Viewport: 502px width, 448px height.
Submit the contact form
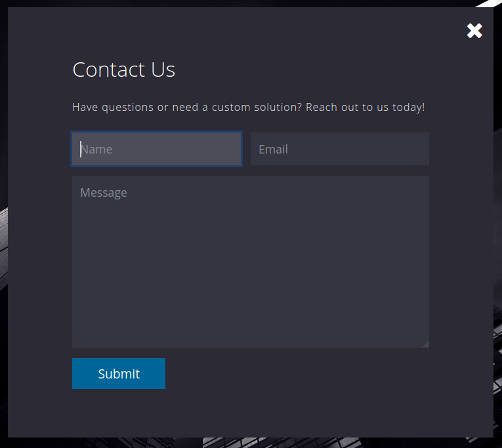(119, 373)
